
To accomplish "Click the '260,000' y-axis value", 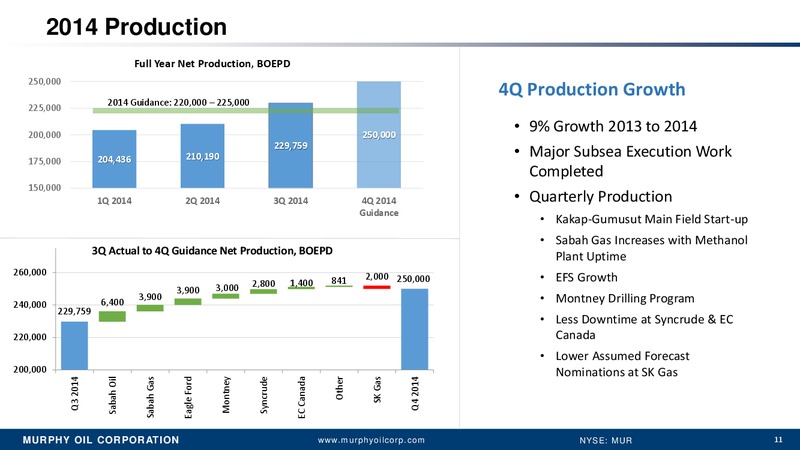I will pyautogui.click(x=30, y=272).
